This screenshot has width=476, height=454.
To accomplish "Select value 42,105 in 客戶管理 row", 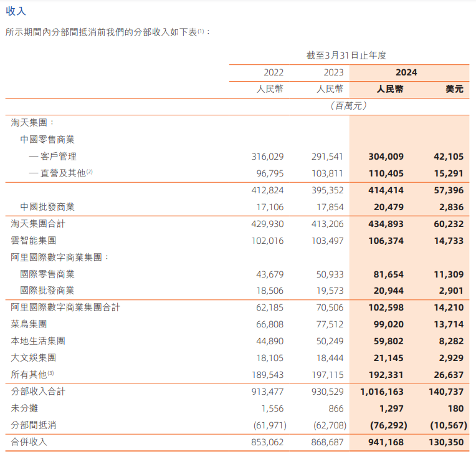I will (x=449, y=157).
